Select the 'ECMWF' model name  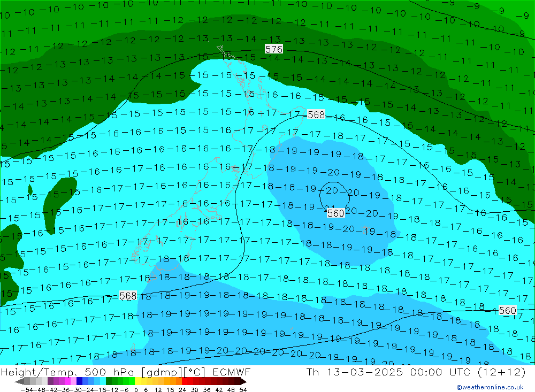[x=231, y=372]
